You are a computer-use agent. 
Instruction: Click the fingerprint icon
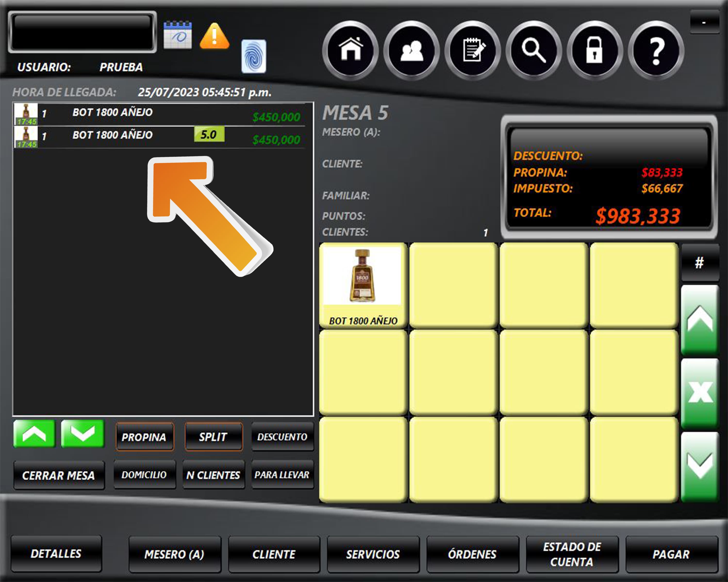pos(254,56)
